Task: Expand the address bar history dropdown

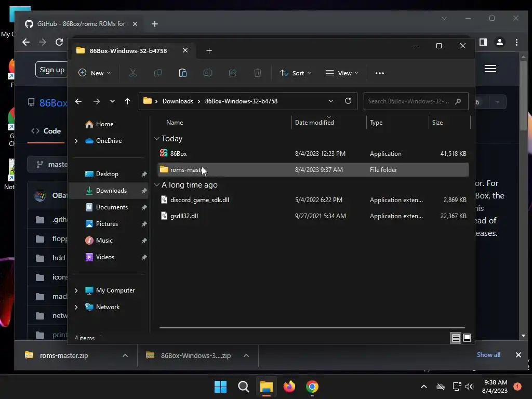Action: (331, 101)
